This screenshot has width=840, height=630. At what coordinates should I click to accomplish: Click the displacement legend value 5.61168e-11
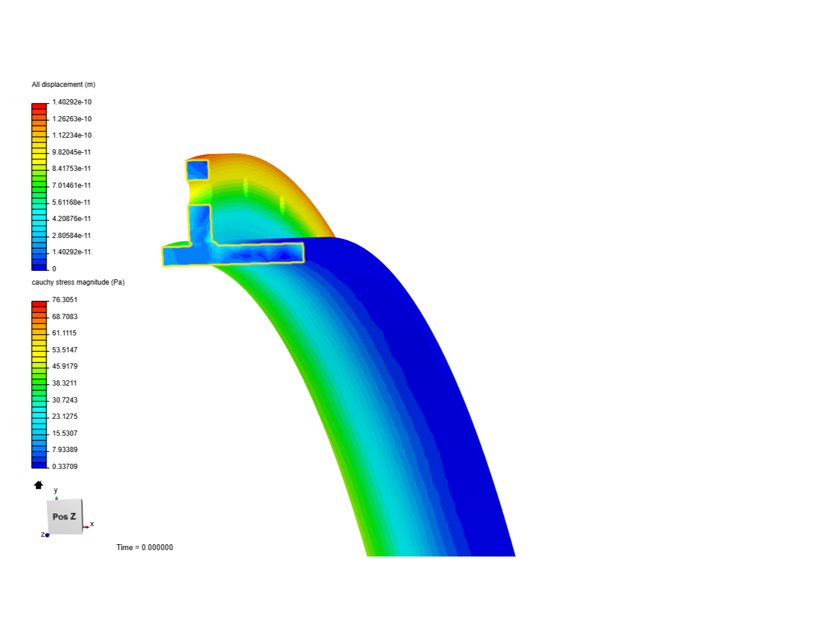[x=71, y=202]
